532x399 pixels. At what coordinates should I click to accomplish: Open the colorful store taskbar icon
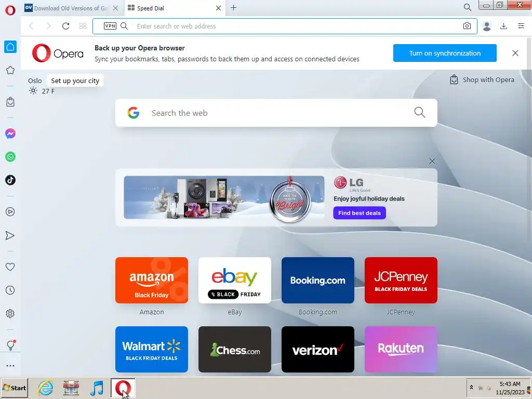tap(71, 388)
